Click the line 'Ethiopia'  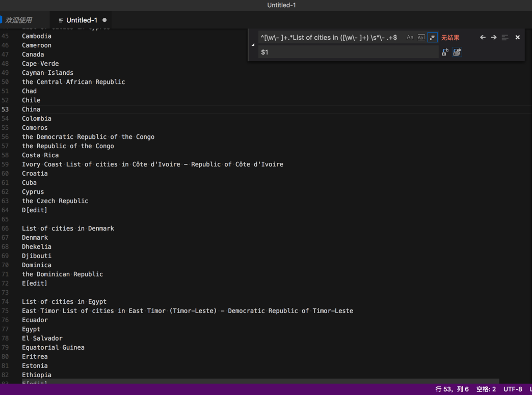pyautogui.click(x=37, y=375)
